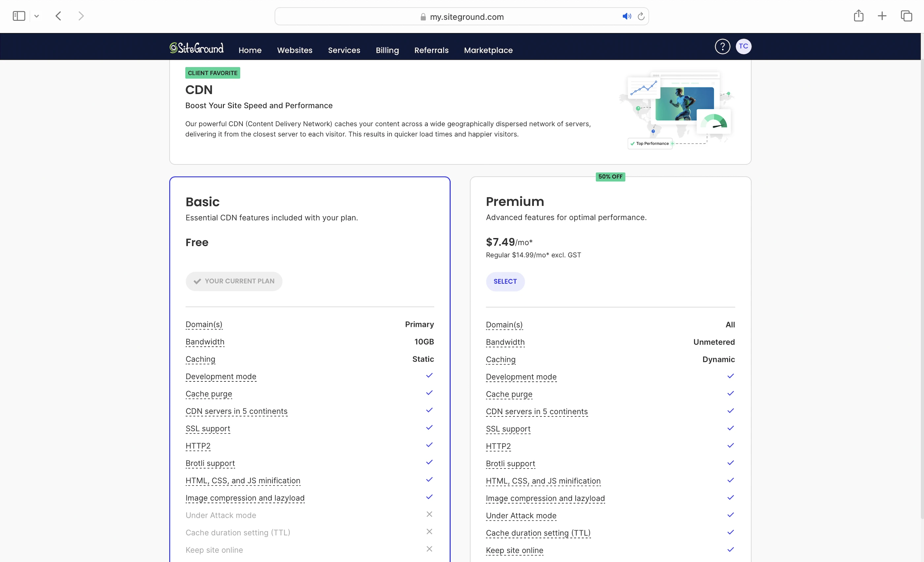The width and height of the screenshot is (924, 562).
Task: Toggle the Safari sidebar icon
Action: pyautogui.click(x=19, y=16)
